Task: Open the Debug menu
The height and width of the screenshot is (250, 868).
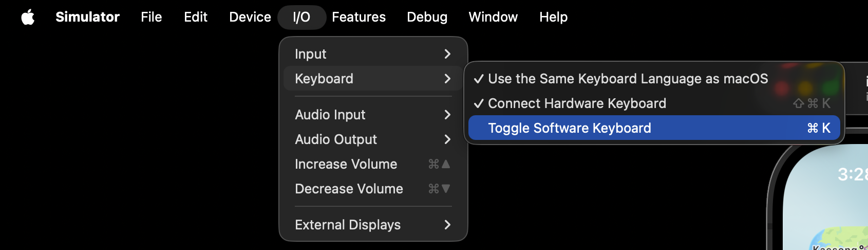Action: tap(427, 17)
